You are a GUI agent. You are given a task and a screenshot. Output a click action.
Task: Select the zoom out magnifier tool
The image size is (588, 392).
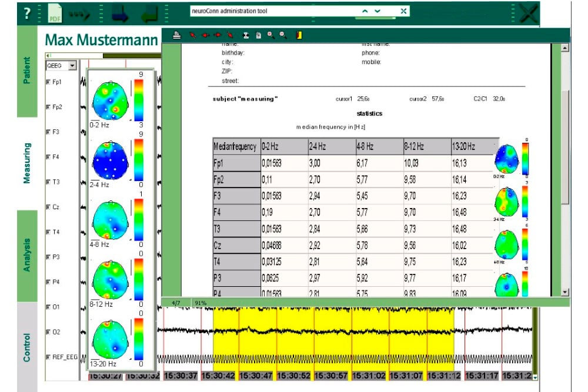coord(282,35)
